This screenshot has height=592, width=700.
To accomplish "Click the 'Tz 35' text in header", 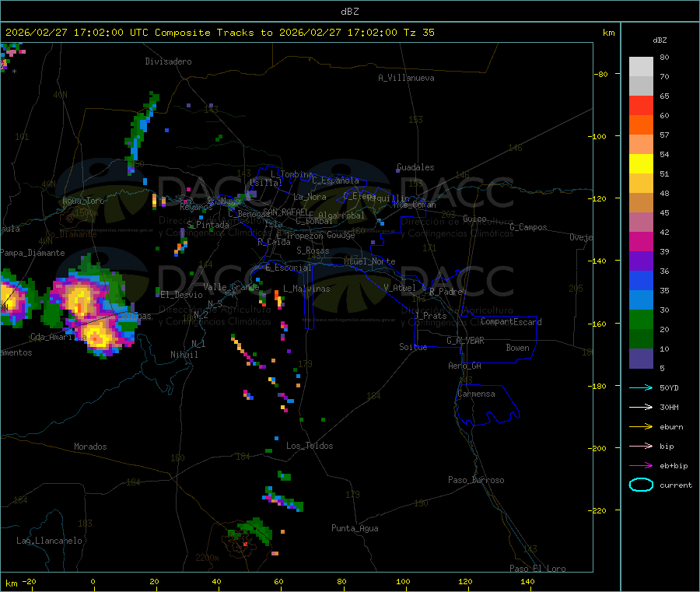I will tap(418, 33).
